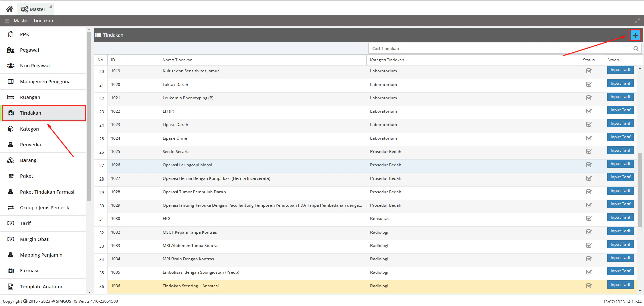This screenshot has width=644, height=306.
Task: Click the Cari Tindakan search field
Action: pos(500,49)
